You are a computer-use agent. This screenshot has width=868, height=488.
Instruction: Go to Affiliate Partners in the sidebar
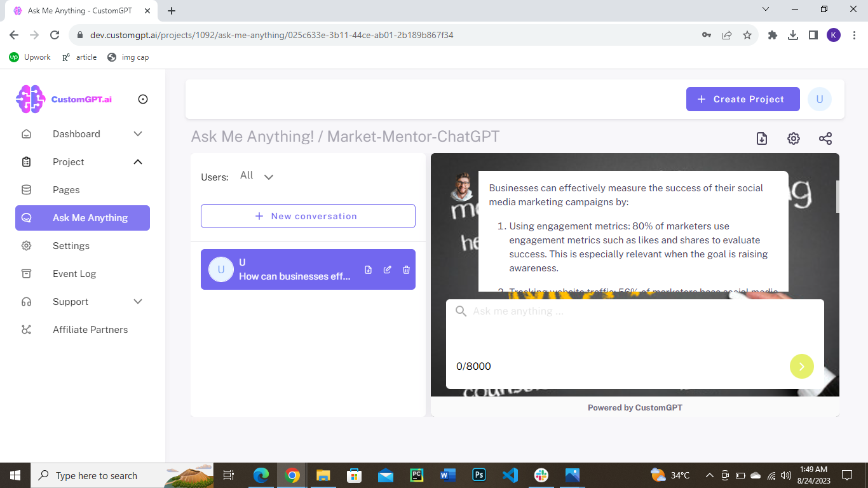(90, 330)
